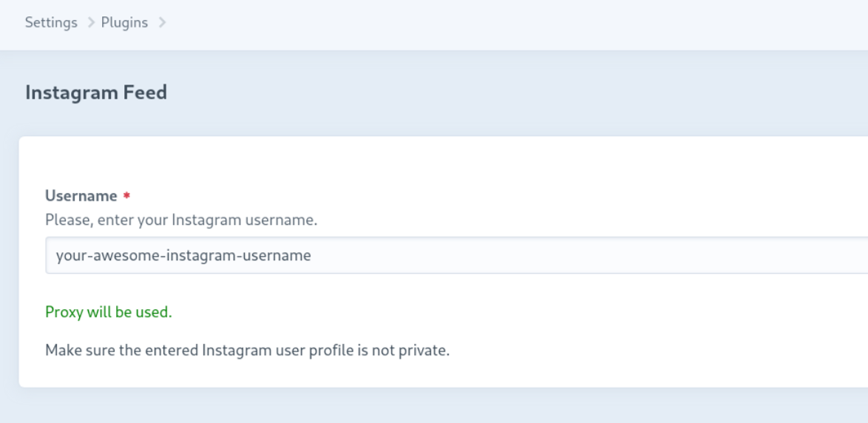Click the green 'Proxy will be used.' notice
The image size is (868, 423).
coord(109,312)
